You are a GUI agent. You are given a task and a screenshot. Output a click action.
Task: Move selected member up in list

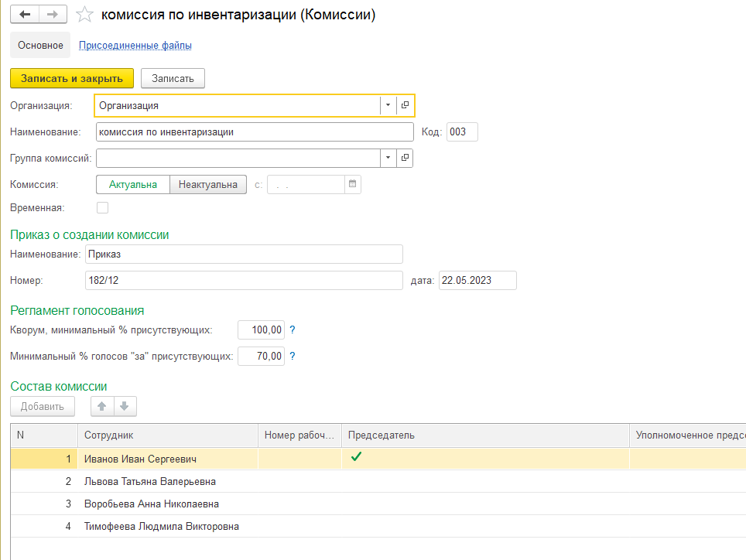[x=102, y=406]
